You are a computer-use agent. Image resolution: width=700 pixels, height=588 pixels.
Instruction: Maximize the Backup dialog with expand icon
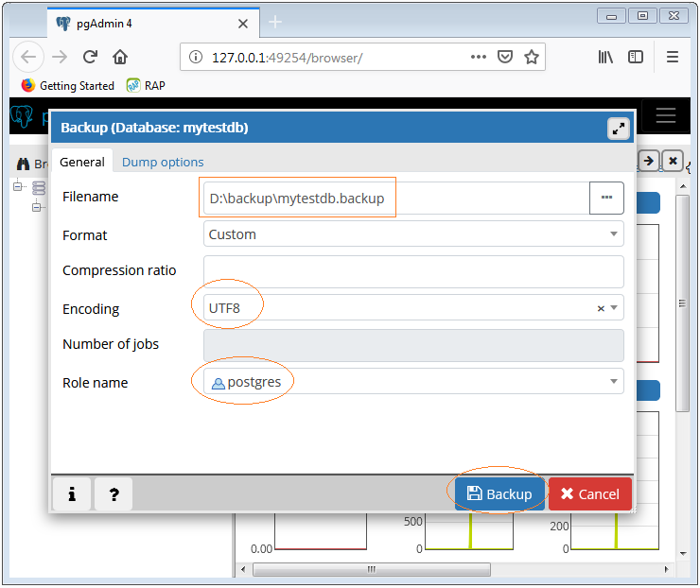coord(618,129)
